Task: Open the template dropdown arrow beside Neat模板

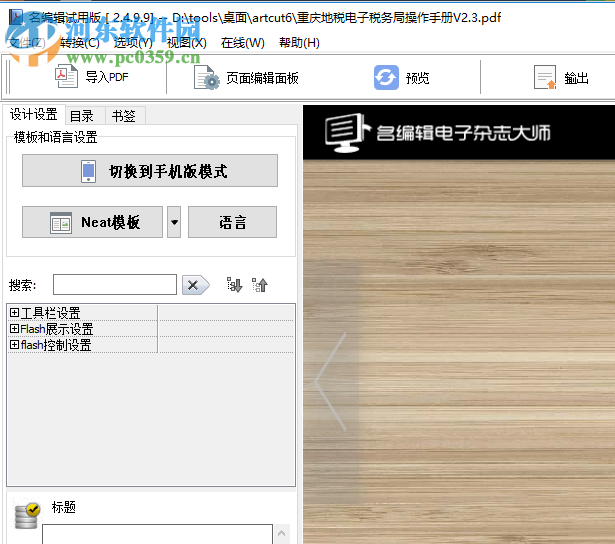Action: coord(174,222)
